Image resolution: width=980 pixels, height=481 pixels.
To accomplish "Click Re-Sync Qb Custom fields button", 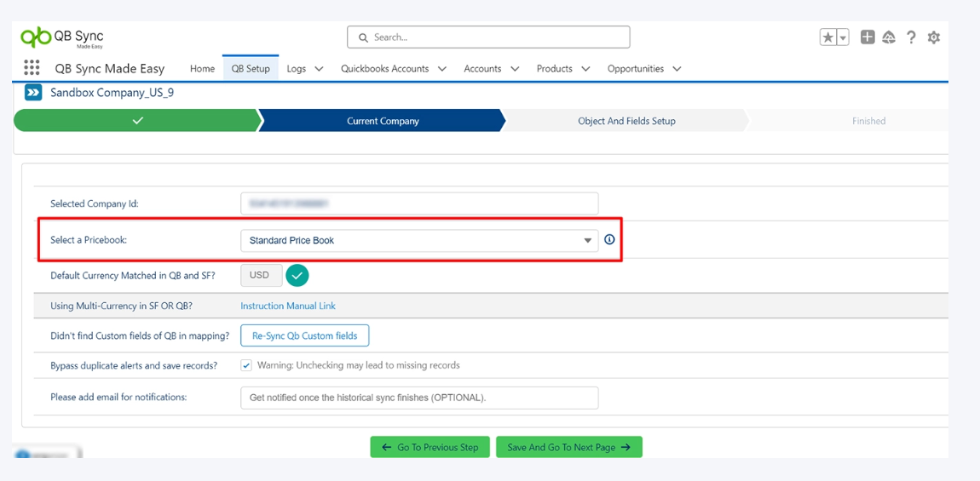I will [305, 335].
